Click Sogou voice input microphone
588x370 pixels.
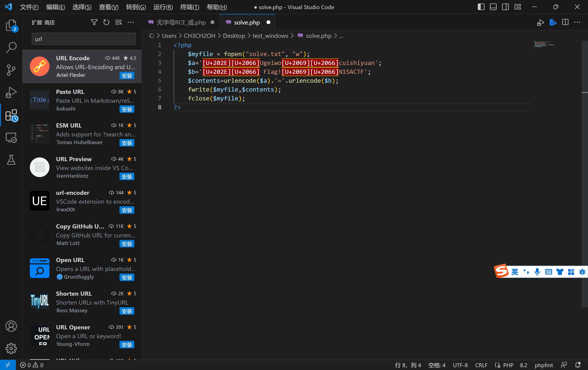click(x=537, y=272)
